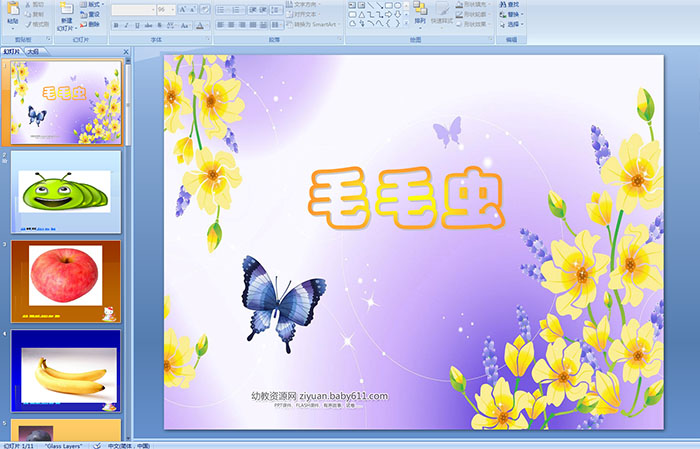Select the Right Arrow block shape
The width and height of the screenshot is (700, 449).
[388, 15]
